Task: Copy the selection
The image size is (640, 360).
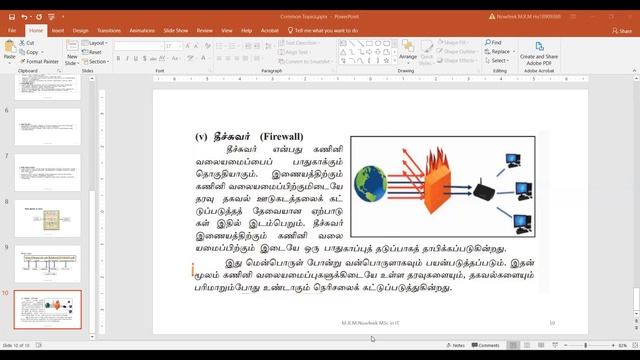Action: [x=29, y=52]
